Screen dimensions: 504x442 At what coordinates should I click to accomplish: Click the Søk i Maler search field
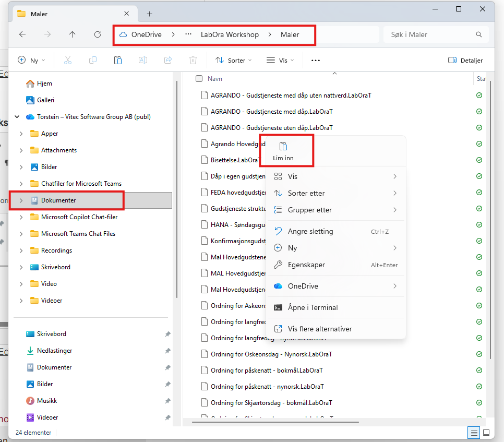coord(430,34)
